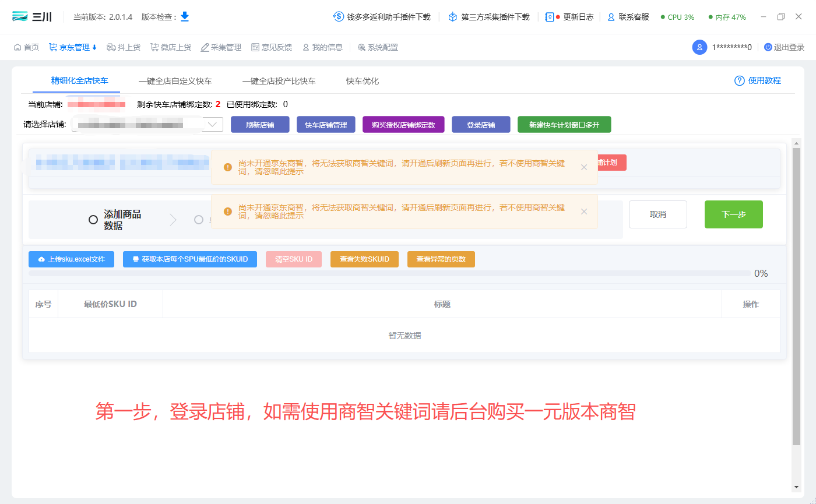Screen dimensions: 816x504
Task: Click the CPU 3% status indicator
Action: 677,17
